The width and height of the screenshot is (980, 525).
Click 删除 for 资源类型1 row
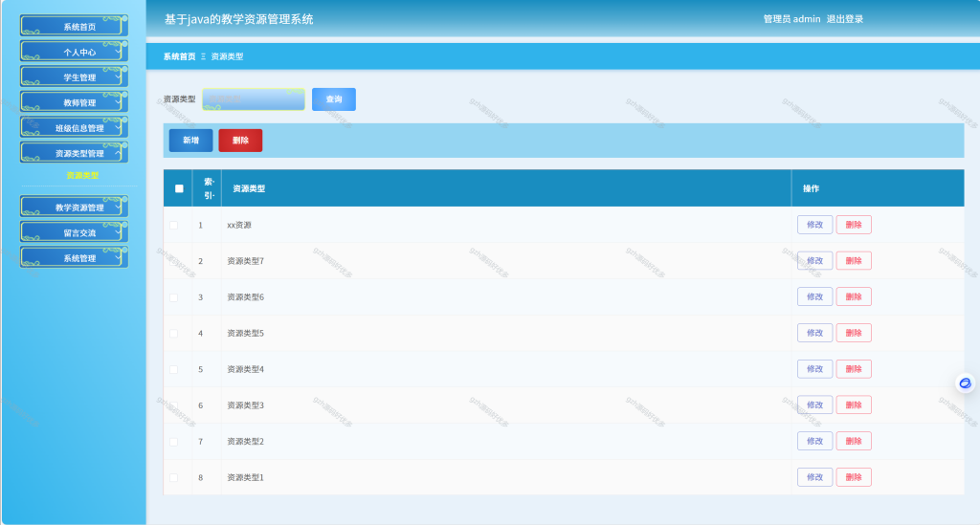click(854, 477)
